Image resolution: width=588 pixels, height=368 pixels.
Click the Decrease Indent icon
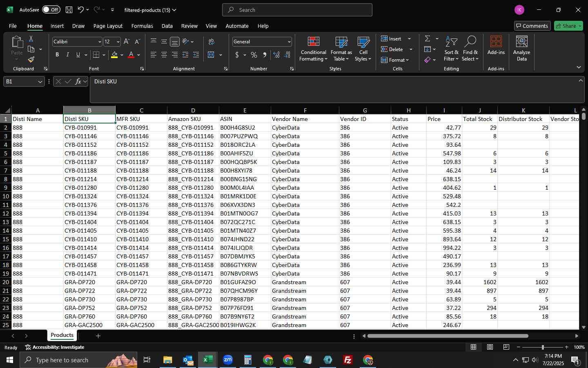(x=185, y=55)
